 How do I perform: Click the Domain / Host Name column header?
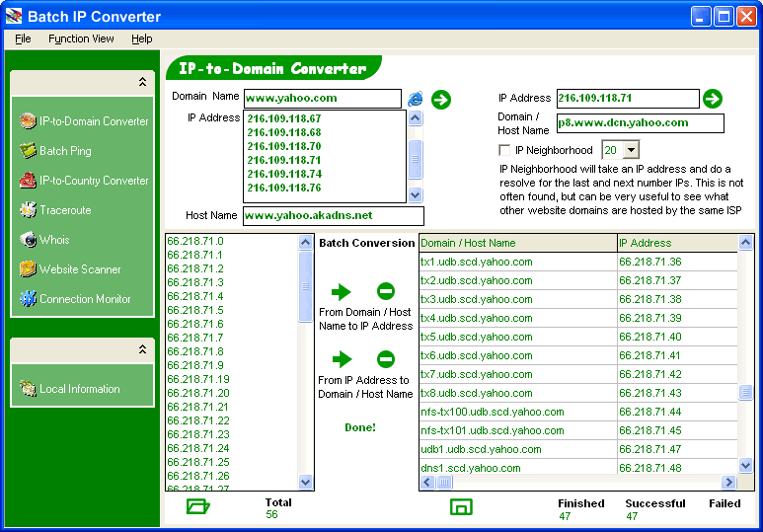point(518,243)
